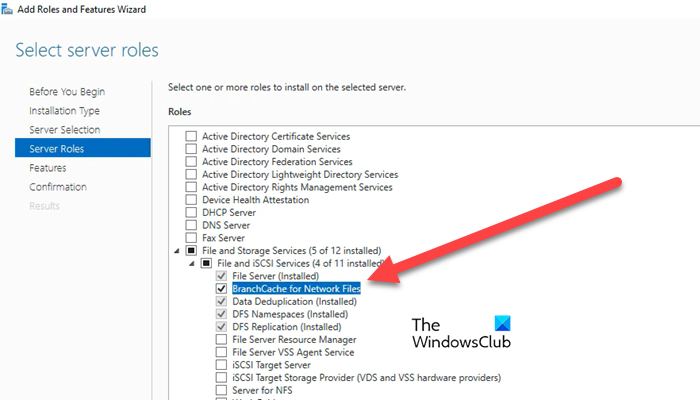This screenshot has height=400, width=700.
Task: Go to the Confirmation step
Action: (x=58, y=187)
